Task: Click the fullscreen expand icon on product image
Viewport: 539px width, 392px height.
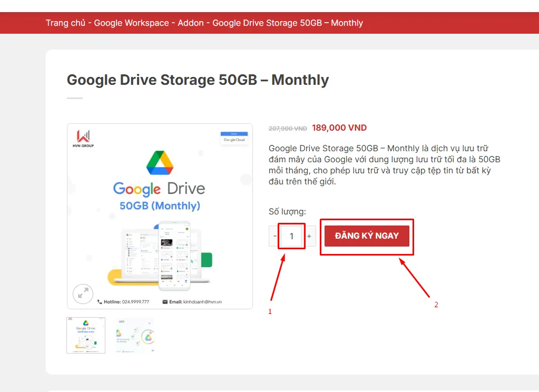Action: point(83,294)
